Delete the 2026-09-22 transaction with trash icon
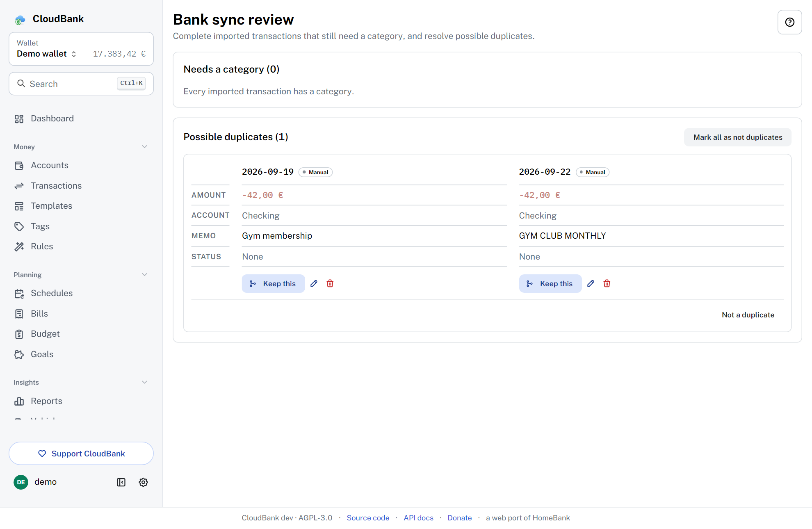Viewport: 812px width, 529px height. tap(607, 283)
